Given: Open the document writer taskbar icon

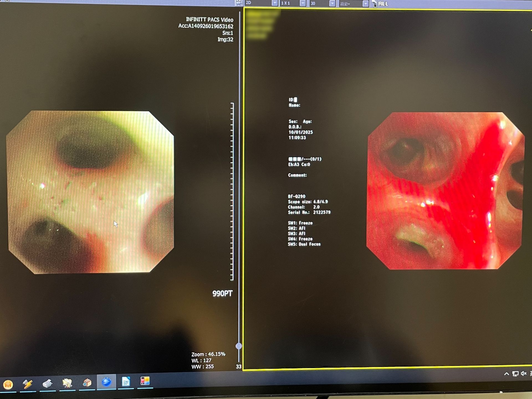Looking at the screenshot, I should tap(126, 382).
